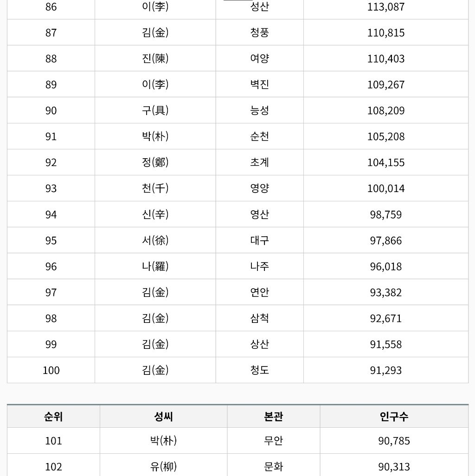Select the rank 100 cell
475x476 pixels.
pos(51,370)
